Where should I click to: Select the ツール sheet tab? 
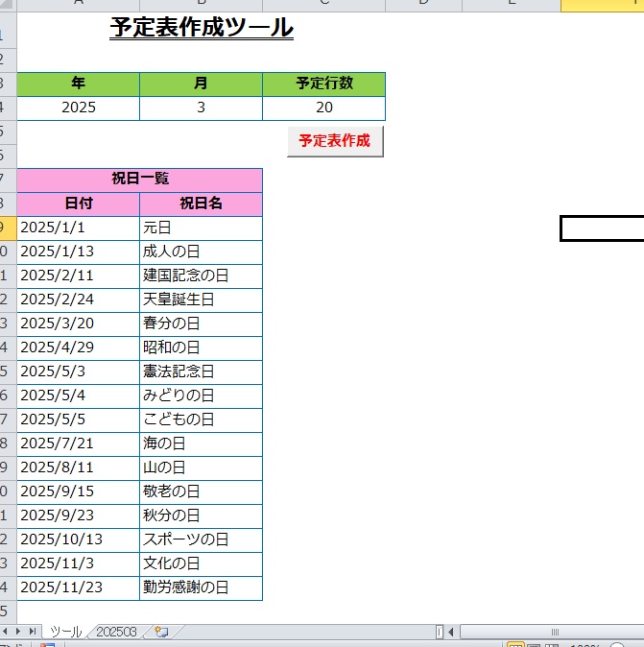(x=65, y=632)
